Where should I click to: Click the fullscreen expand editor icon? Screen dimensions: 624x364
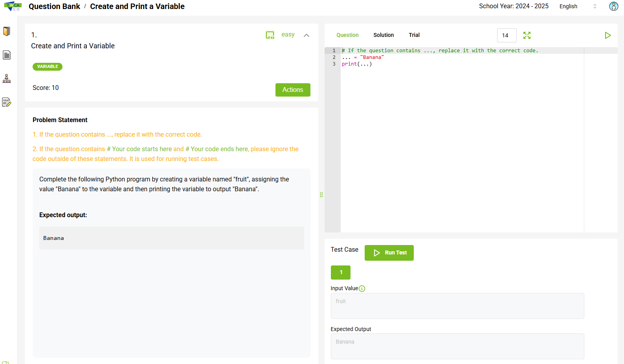click(527, 35)
